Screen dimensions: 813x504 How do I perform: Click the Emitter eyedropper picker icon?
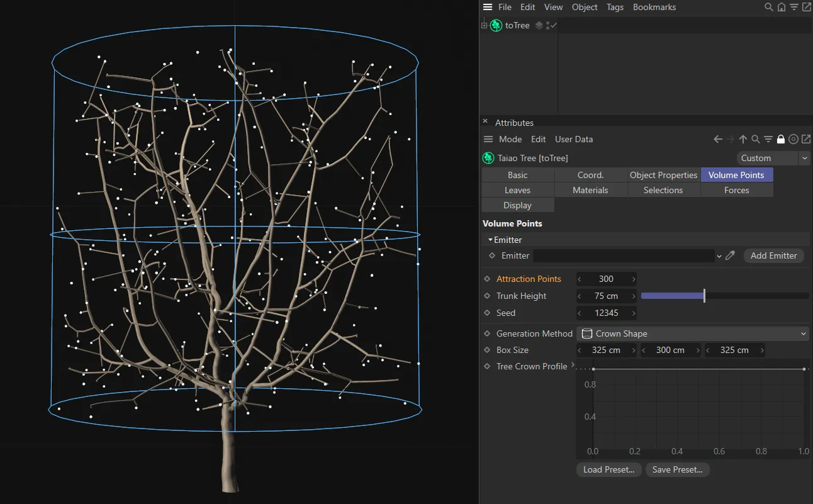point(730,255)
